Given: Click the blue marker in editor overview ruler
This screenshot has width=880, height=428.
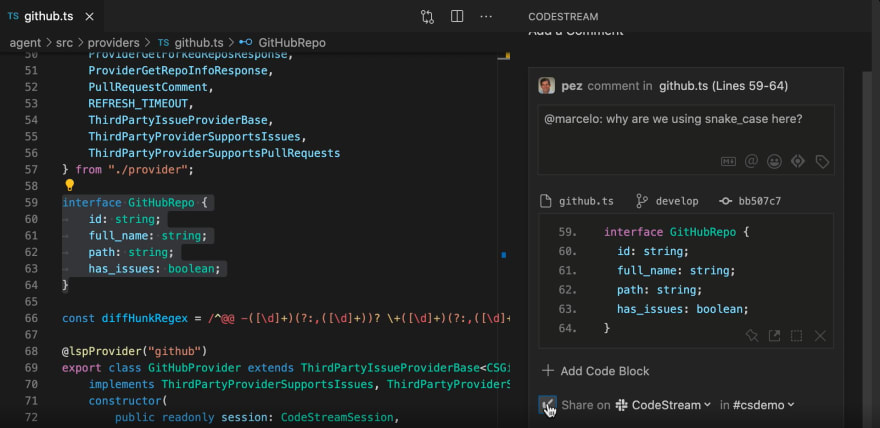Looking at the screenshot, I should tap(503, 255).
